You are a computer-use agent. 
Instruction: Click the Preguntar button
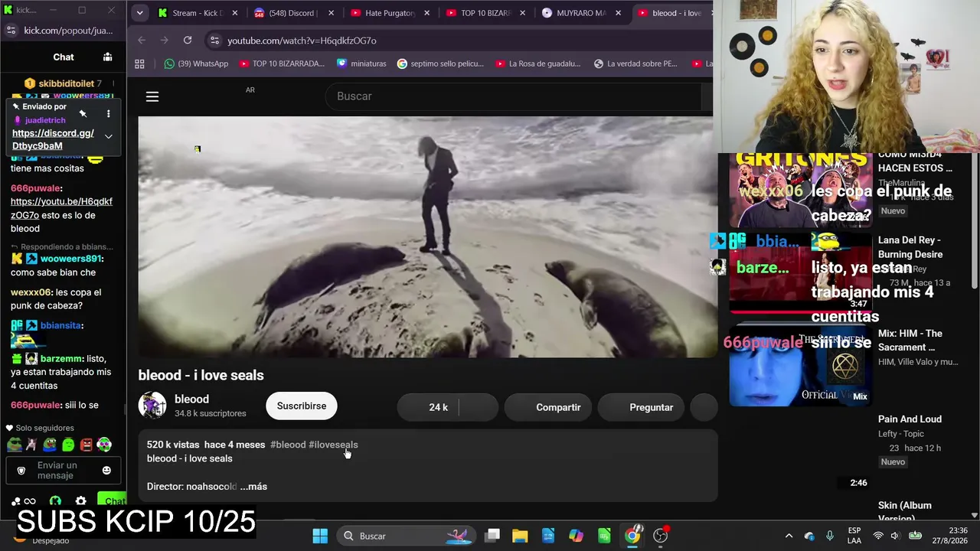[642, 407]
